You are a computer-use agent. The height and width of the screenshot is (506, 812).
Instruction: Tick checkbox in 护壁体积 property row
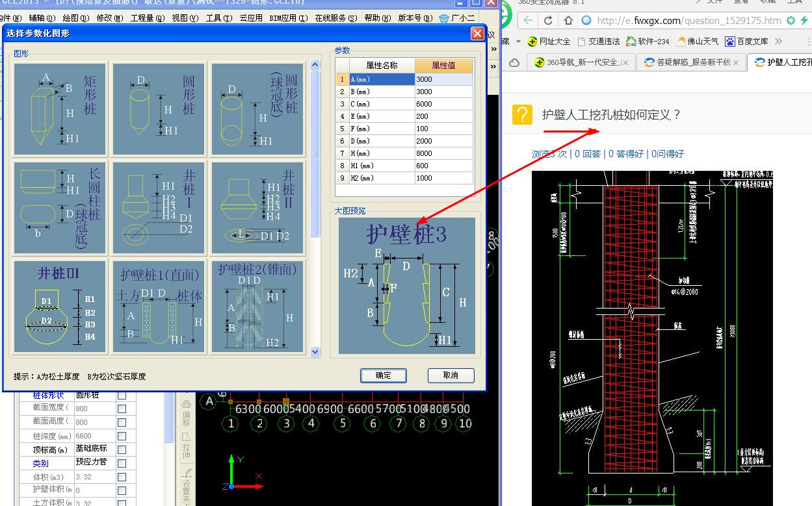122,490
